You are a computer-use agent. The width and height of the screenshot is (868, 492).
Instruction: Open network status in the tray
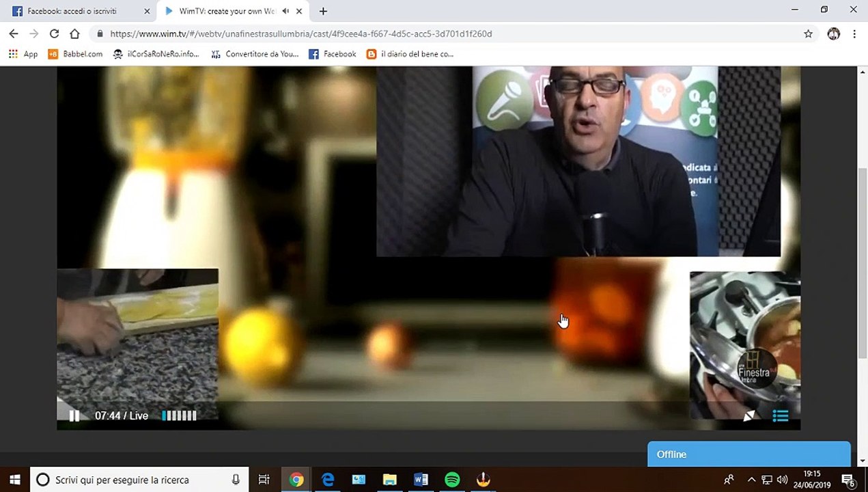point(767,480)
